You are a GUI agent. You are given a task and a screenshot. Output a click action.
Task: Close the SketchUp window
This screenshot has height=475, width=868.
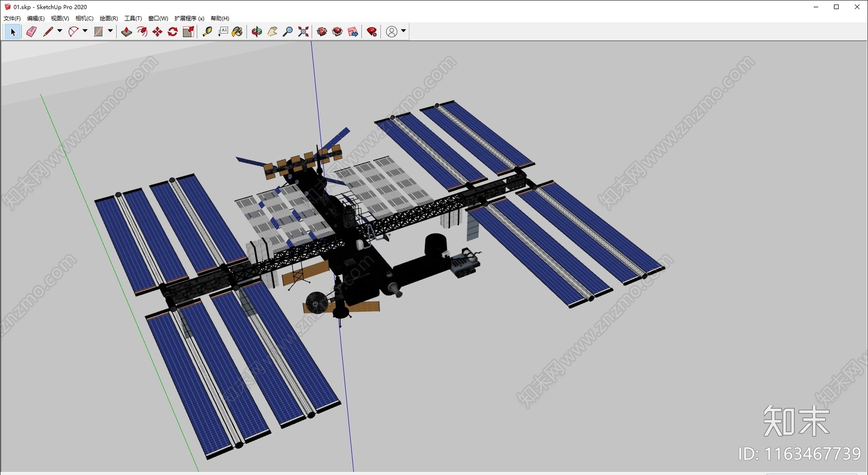[857, 7]
